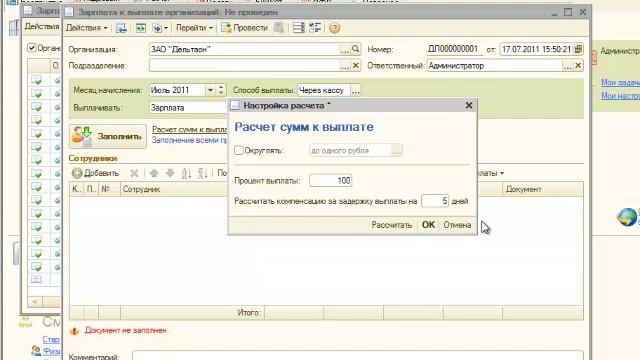Image resolution: width=640 pixels, height=360 pixels.
Task: Confirm Настройка расчета with OK
Action: 428,225
